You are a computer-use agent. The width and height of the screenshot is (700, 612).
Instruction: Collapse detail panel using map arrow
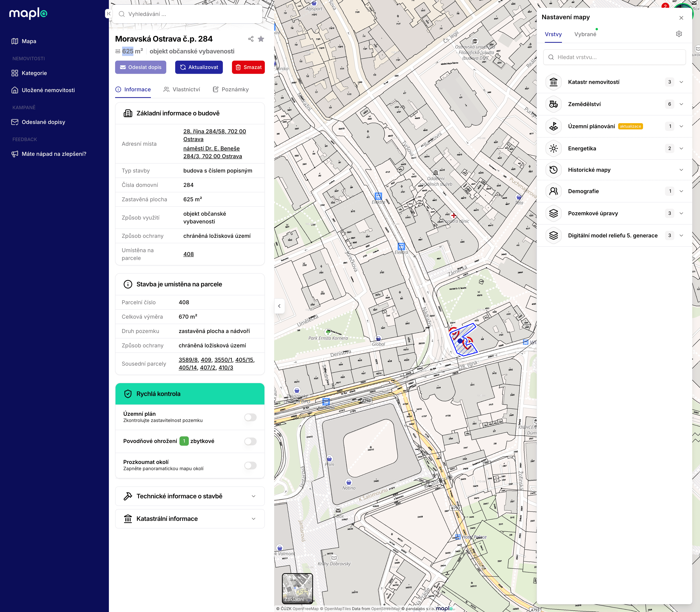[279, 306]
